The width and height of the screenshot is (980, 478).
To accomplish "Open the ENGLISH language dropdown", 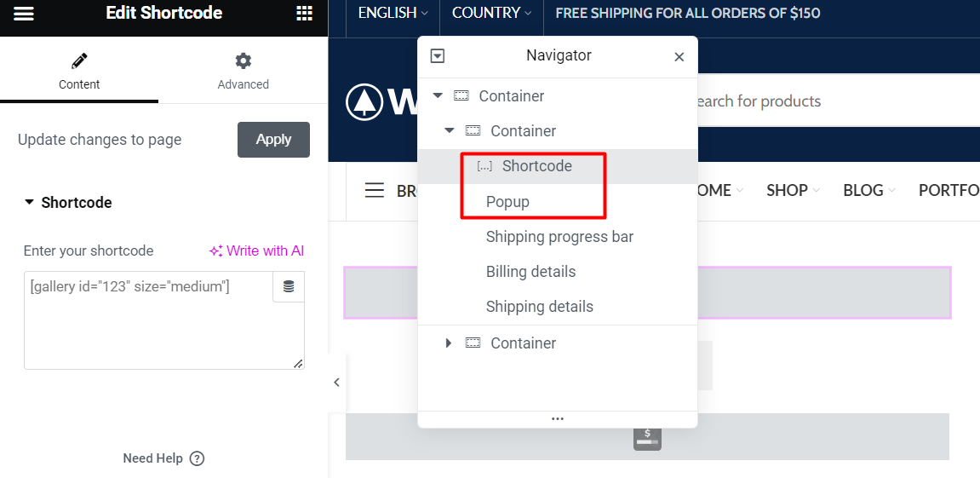I will point(393,13).
